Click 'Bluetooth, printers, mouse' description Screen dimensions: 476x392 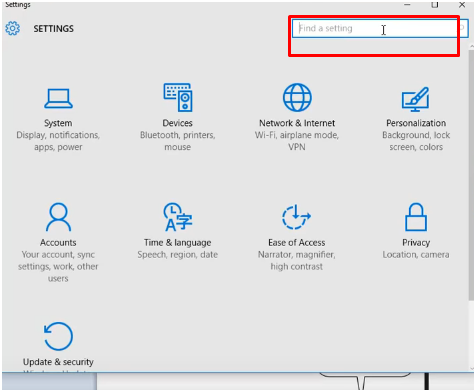click(178, 141)
